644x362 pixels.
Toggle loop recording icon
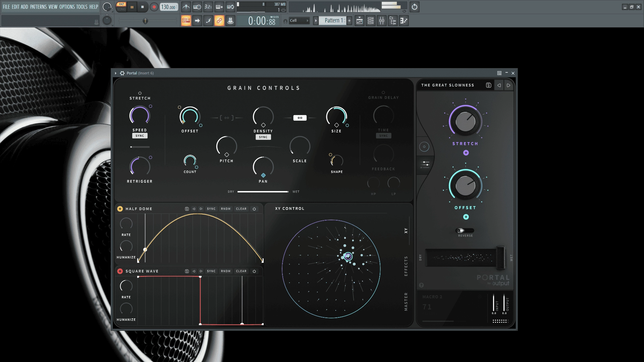click(x=230, y=7)
